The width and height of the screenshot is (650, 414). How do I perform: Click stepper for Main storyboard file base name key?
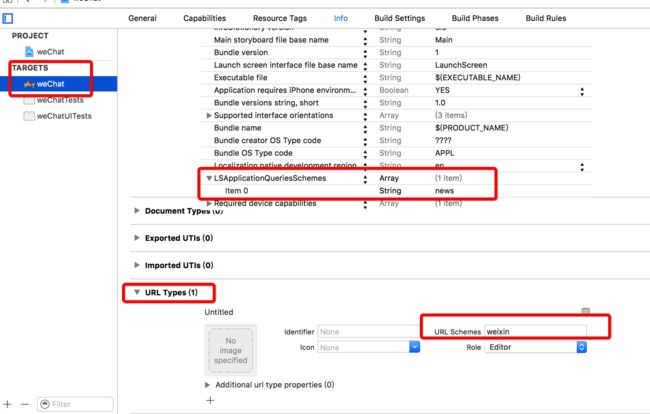(x=365, y=41)
